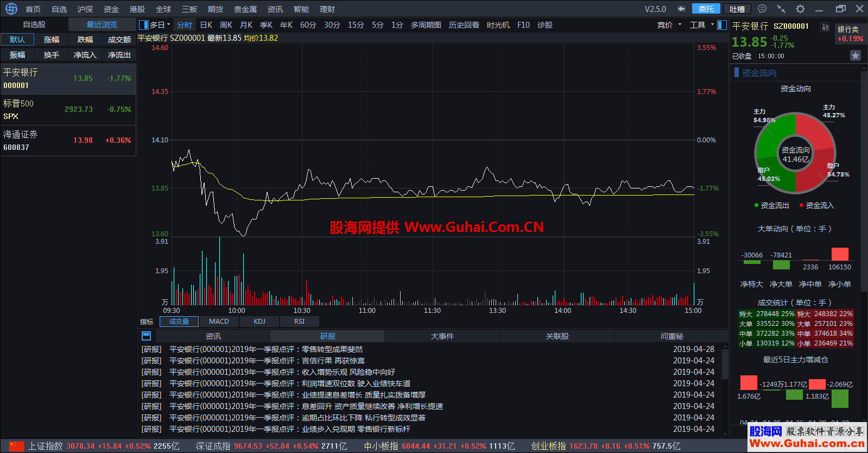This screenshot has width=868, height=453.
Task: Select 默认 sort option
Action: click(x=17, y=40)
